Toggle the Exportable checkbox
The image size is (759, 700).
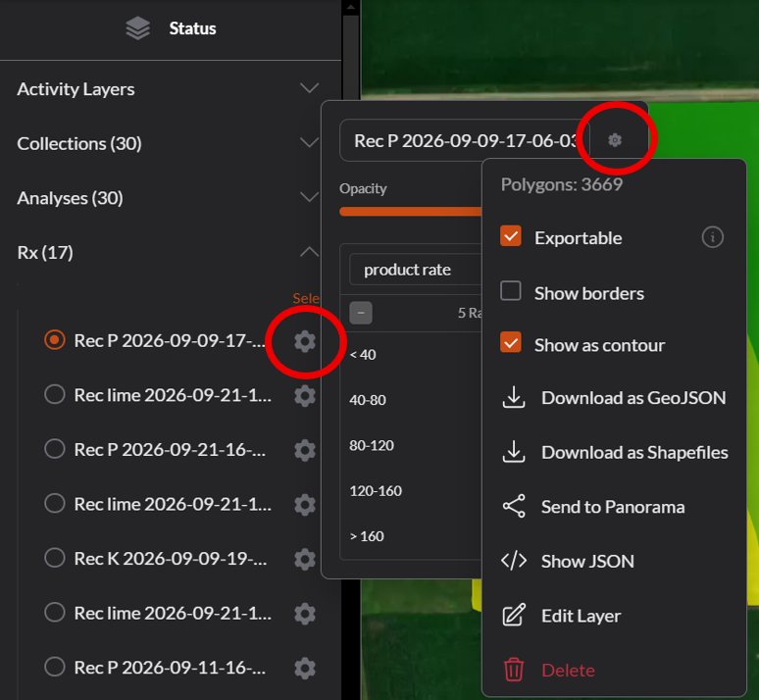(x=511, y=236)
